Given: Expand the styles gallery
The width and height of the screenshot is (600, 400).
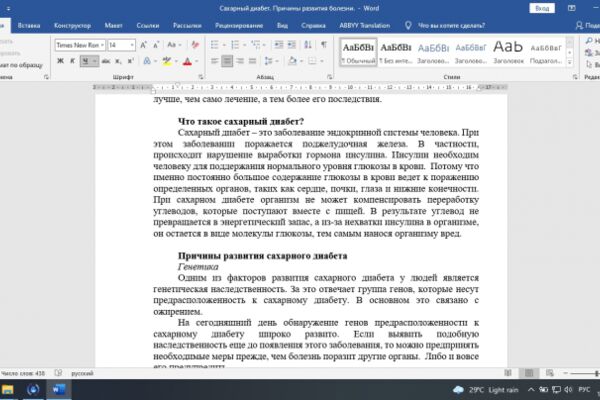Looking at the screenshot, I should [570, 62].
